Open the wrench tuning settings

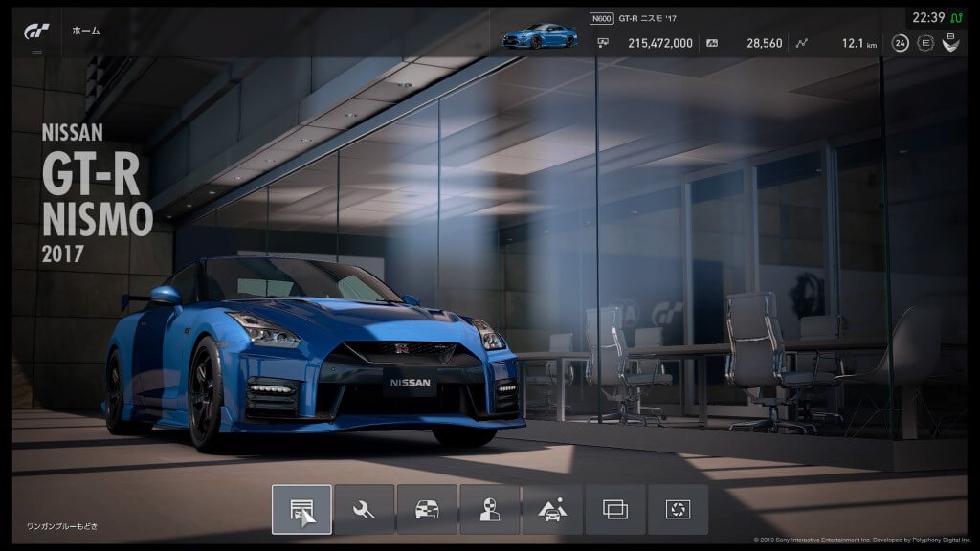point(365,510)
